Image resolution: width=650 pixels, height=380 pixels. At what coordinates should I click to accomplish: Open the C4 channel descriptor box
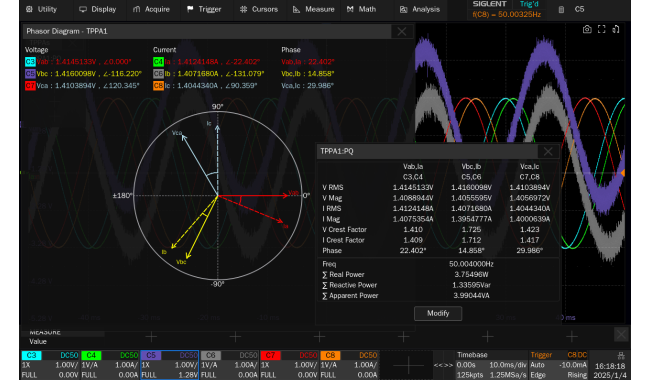[x=110, y=365]
